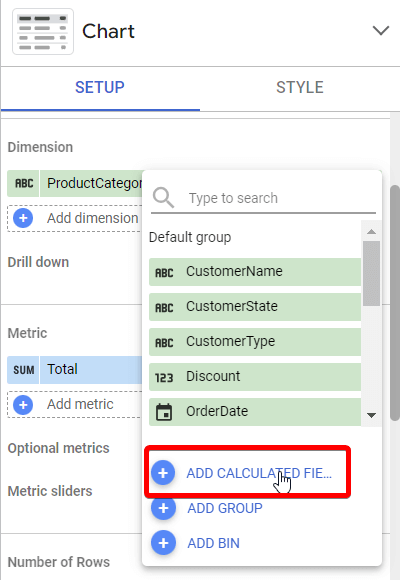
Task: Click the Default group heading
Action: point(190,237)
